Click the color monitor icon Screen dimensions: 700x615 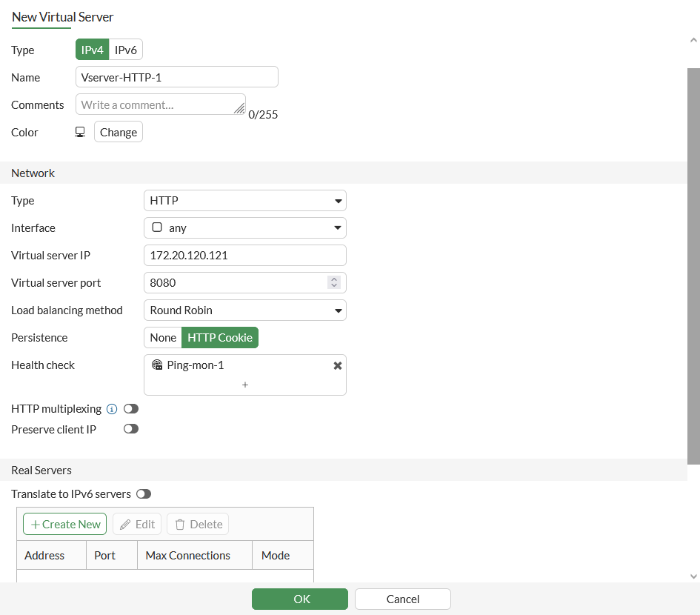(x=80, y=132)
